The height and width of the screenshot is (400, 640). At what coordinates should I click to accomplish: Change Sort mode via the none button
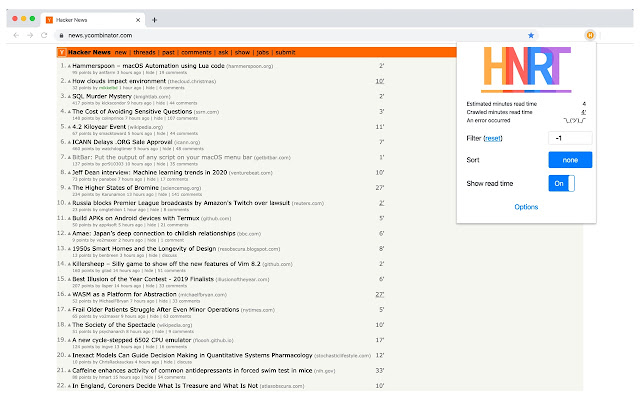(570, 160)
